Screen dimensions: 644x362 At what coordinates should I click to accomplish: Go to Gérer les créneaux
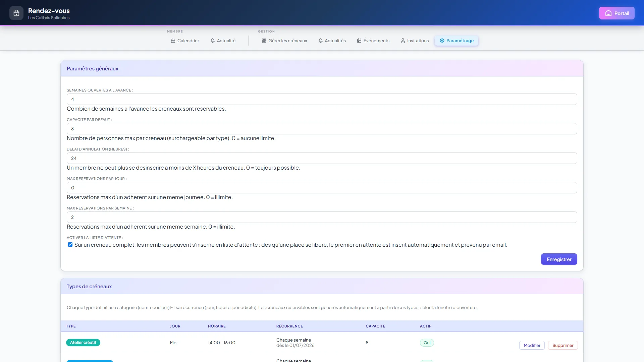284,41
